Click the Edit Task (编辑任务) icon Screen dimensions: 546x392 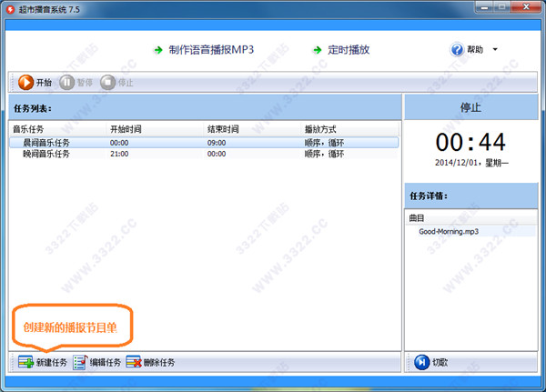[80, 362]
